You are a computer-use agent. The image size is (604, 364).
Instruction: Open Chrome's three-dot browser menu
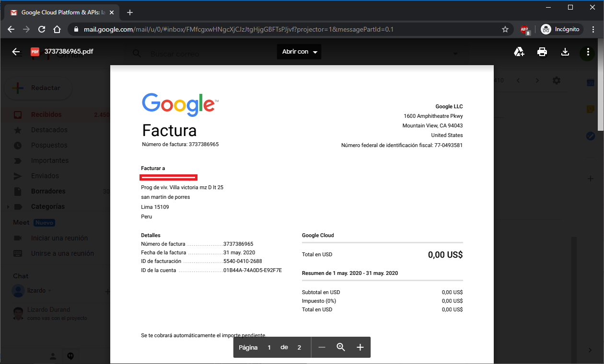coord(593,29)
